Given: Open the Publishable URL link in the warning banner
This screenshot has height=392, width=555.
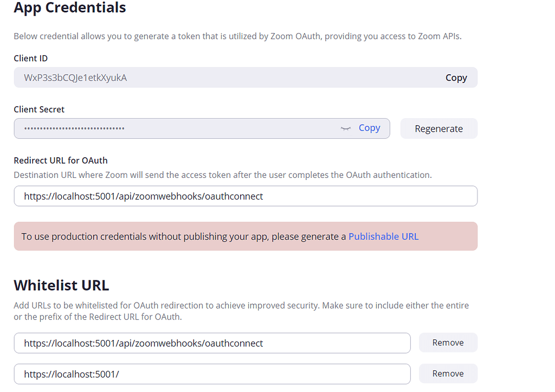Looking at the screenshot, I should [x=383, y=236].
